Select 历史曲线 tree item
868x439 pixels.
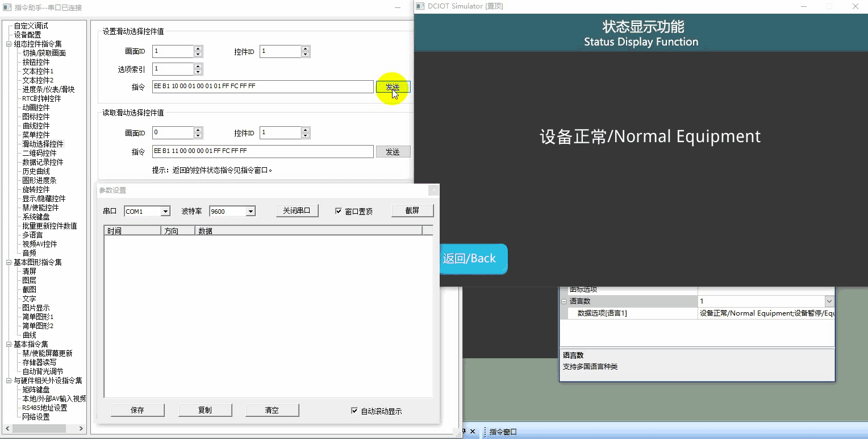[36, 171]
